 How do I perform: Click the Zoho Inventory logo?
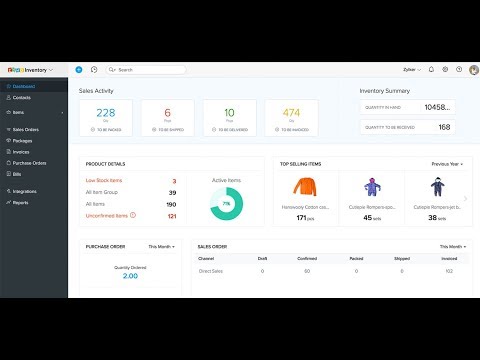pyautogui.click(x=27, y=70)
